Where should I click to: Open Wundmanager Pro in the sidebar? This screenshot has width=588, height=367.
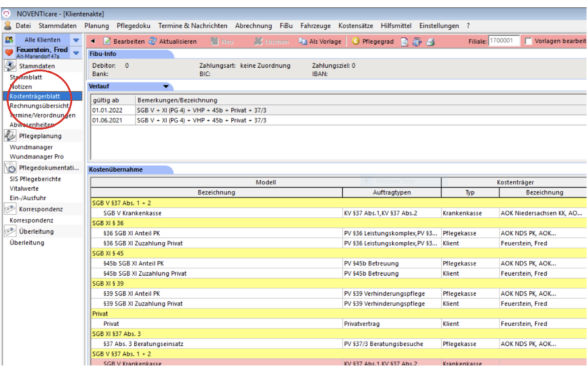[x=36, y=156]
